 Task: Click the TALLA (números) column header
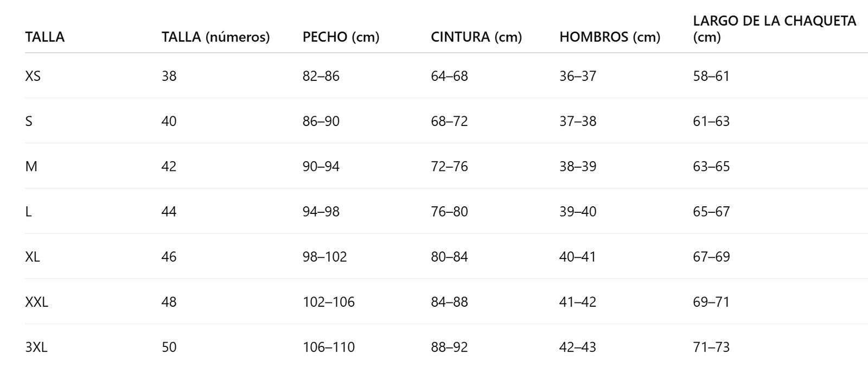point(215,37)
